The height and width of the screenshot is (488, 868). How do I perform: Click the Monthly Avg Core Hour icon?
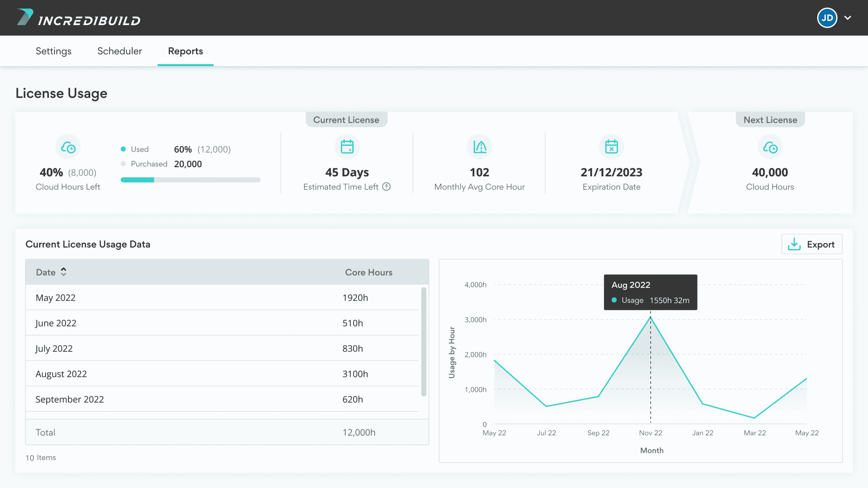coord(479,147)
